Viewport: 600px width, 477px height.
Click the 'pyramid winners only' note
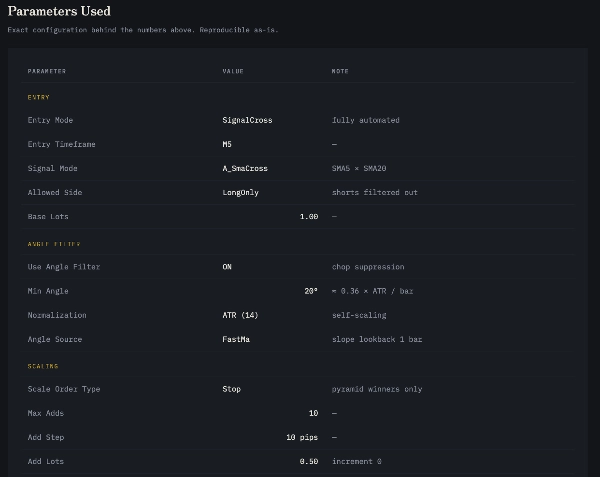pyautogui.click(x=377, y=389)
